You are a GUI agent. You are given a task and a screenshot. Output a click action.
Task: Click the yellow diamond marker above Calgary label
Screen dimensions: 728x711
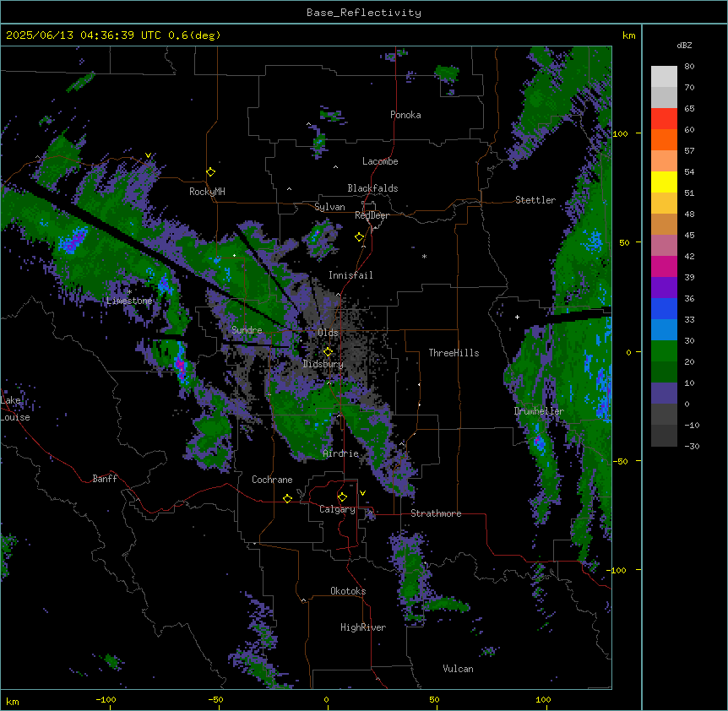[x=342, y=497]
